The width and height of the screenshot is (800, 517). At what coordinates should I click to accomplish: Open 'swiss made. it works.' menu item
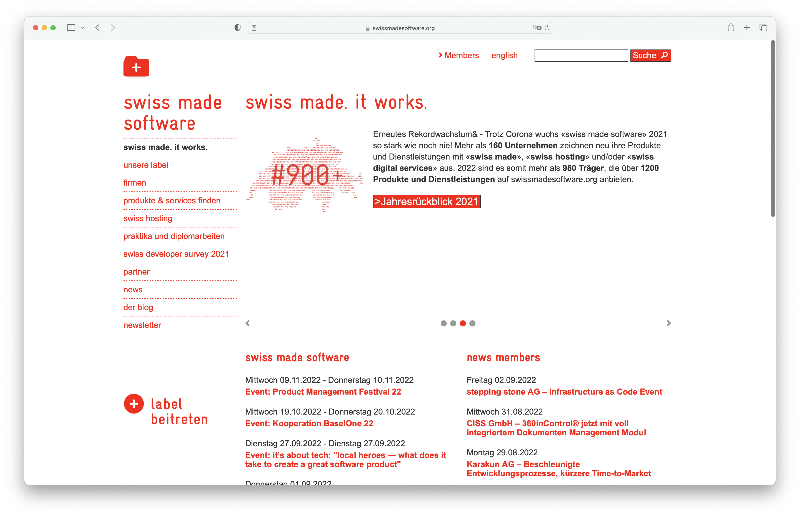(165, 147)
